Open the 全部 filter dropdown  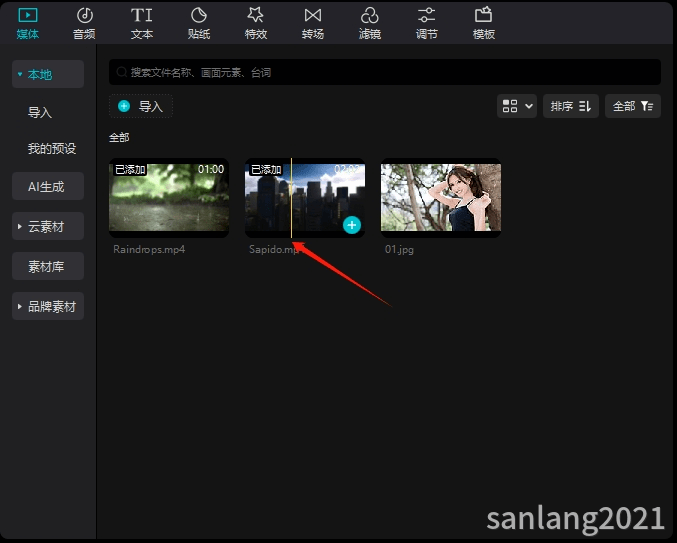[x=633, y=106]
